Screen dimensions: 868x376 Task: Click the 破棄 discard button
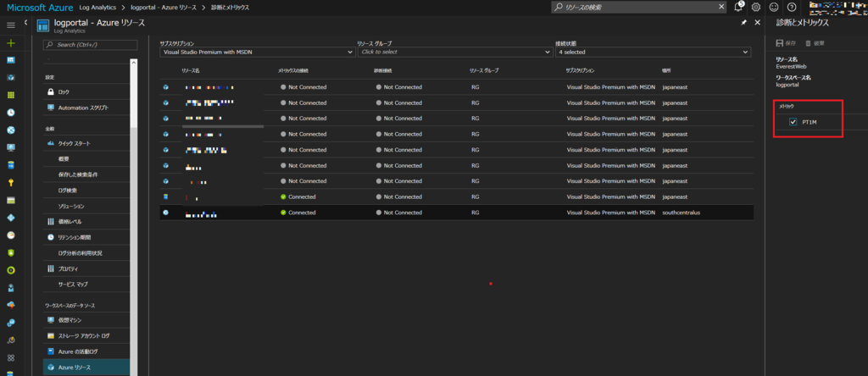(815, 43)
